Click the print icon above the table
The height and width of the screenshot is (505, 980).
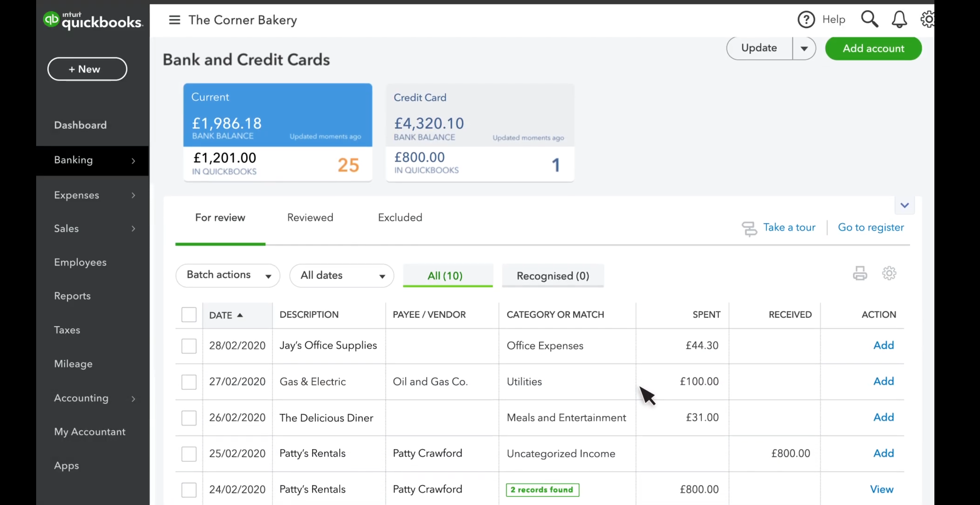point(860,273)
